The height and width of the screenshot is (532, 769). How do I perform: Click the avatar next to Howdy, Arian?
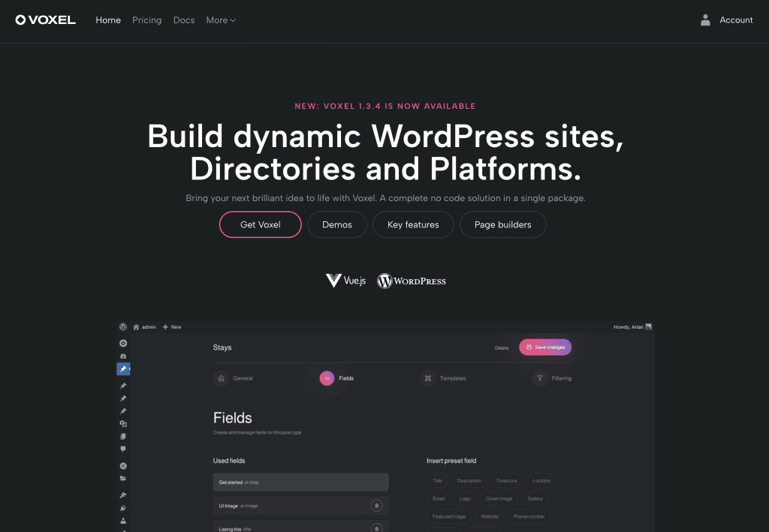648,326
